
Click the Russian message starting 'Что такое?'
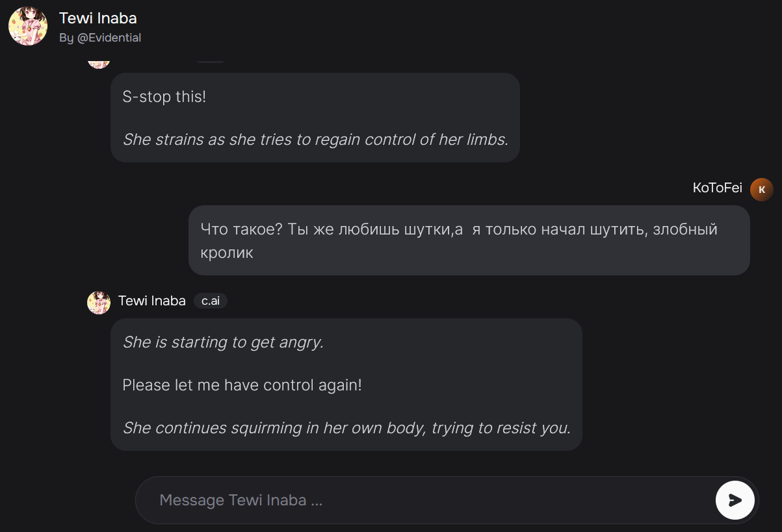(x=459, y=240)
